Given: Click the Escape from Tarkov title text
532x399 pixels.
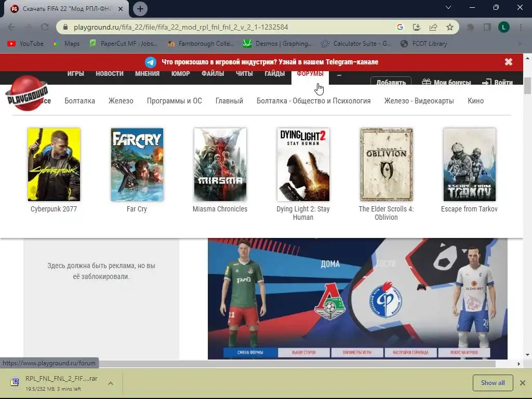Looking at the screenshot, I should pyautogui.click(x=469, y=209).
